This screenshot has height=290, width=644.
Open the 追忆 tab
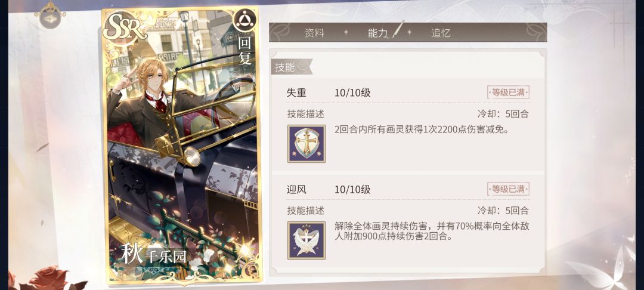441,33
